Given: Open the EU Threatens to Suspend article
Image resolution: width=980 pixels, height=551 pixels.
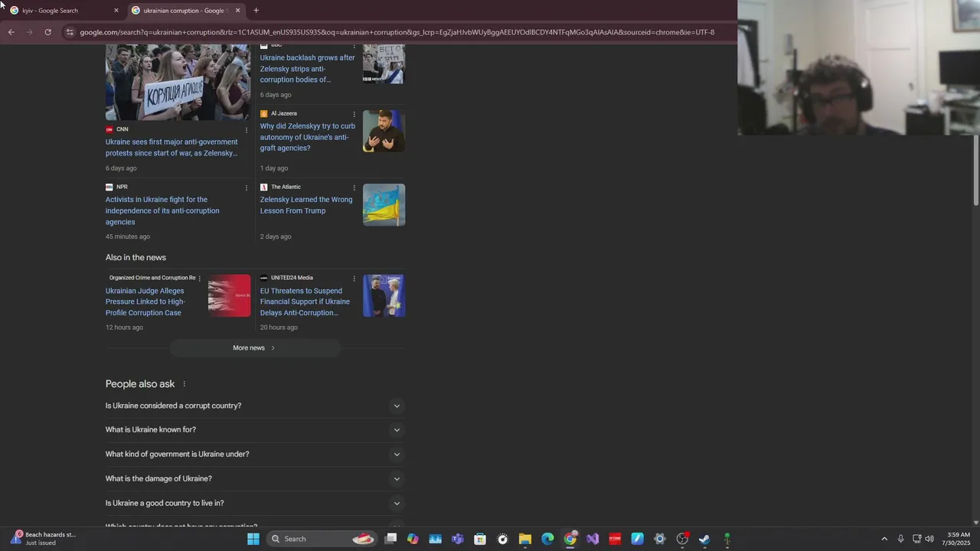Looking at the screenshot, I should [305, 302].
